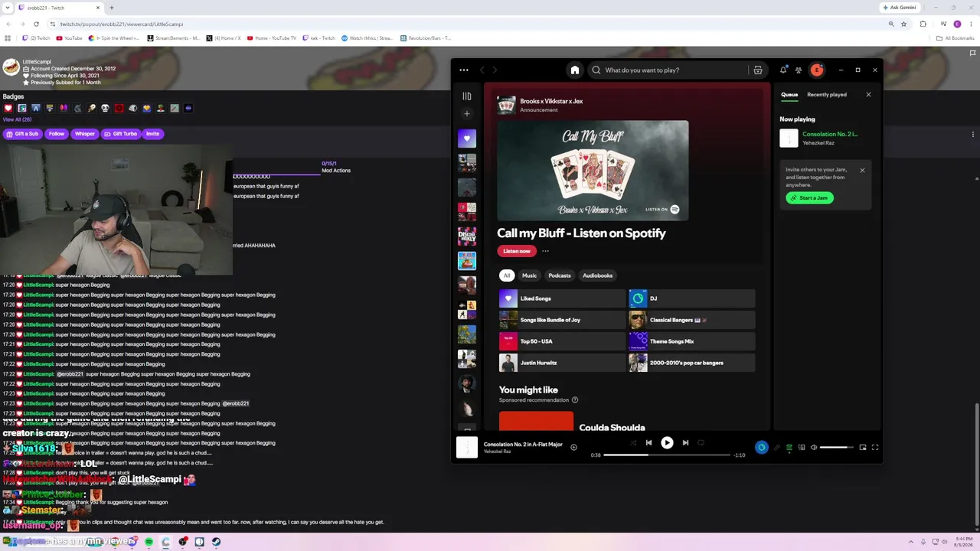Mute Spotify with the speaker icon

(814, 447)
